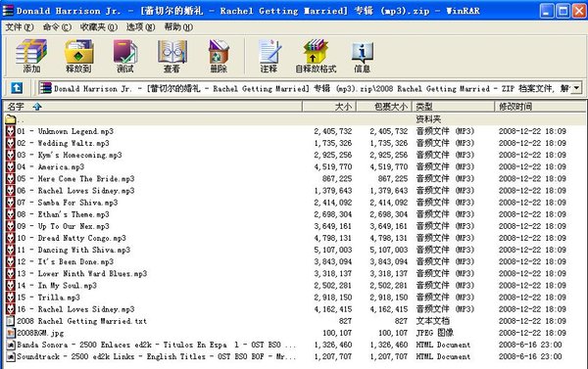Click the Add (添加) toolbar icon
The height and width of the screenshot is (369, 588).
[31, 56]
